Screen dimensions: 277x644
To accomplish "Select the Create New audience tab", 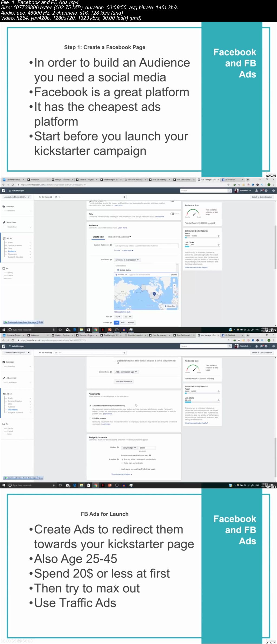I will click(x=98, y=237).
